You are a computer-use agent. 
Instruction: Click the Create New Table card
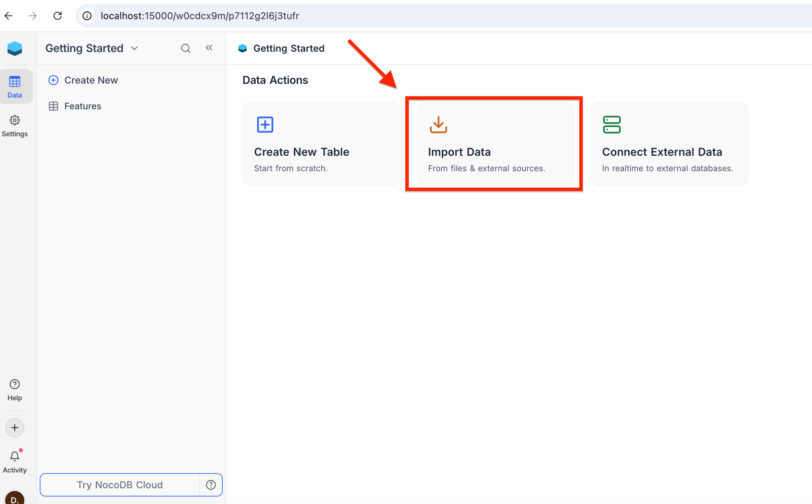[x=321, y=144]
